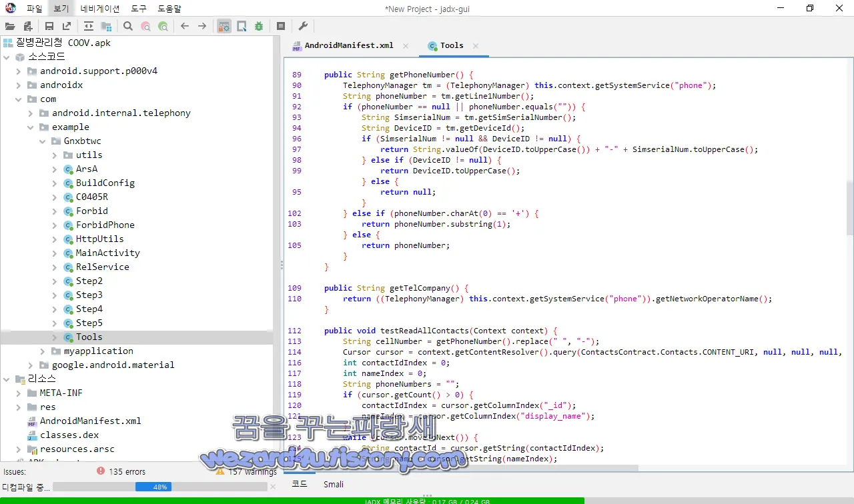Click the code editor vertical scrollbar
Image resolution: width=854 pixels, height=504 pixels.
(849, 207)
